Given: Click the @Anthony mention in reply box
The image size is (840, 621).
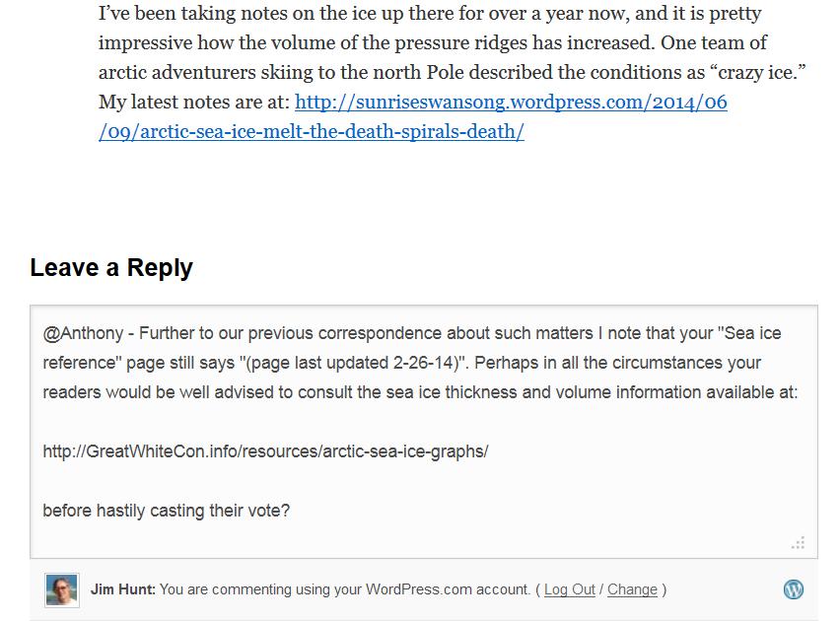Looking at the screenshot, I should (x=83, y=333).
